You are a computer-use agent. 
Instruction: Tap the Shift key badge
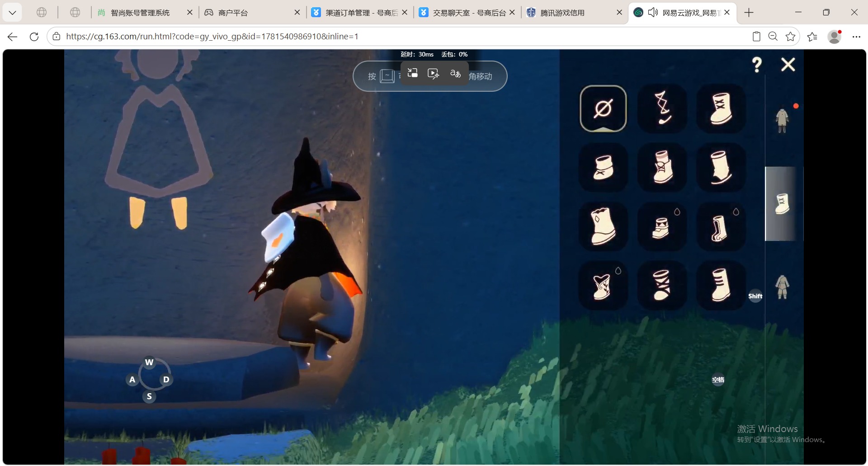[755, 296]
